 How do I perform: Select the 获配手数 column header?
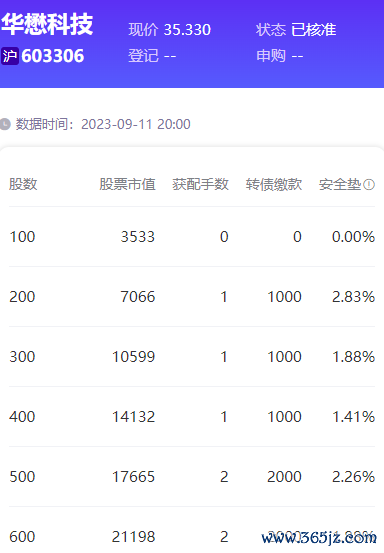[200, 184]
